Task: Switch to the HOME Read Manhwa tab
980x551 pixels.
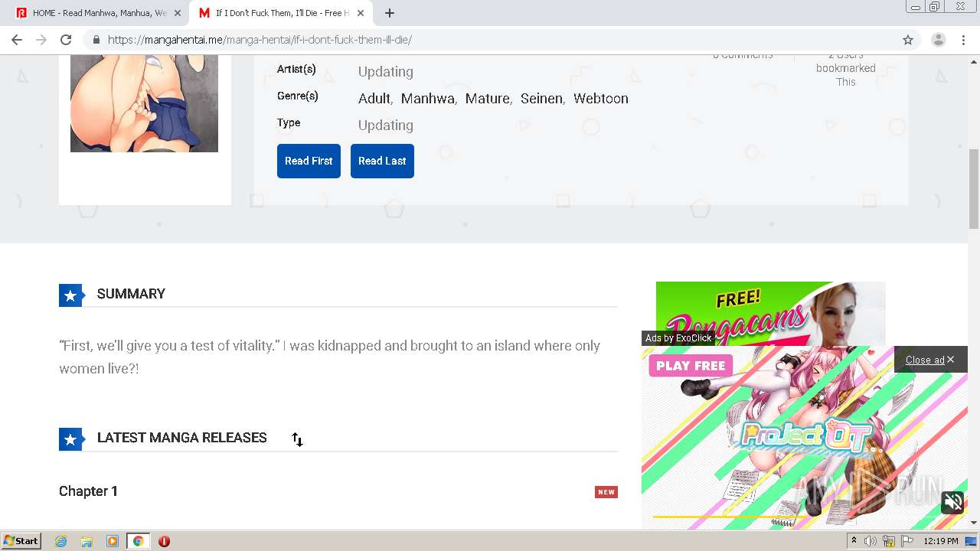Action: click(x=97, y=13)
